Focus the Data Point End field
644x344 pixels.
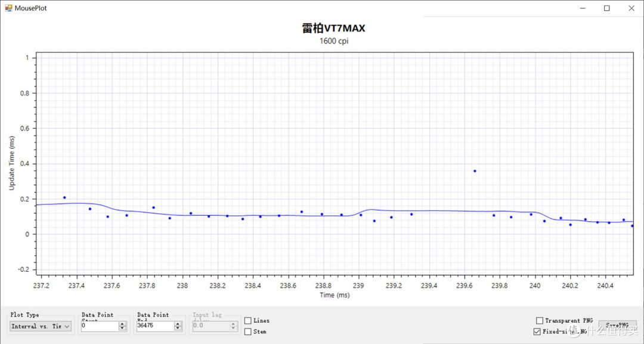click(155, 326)
